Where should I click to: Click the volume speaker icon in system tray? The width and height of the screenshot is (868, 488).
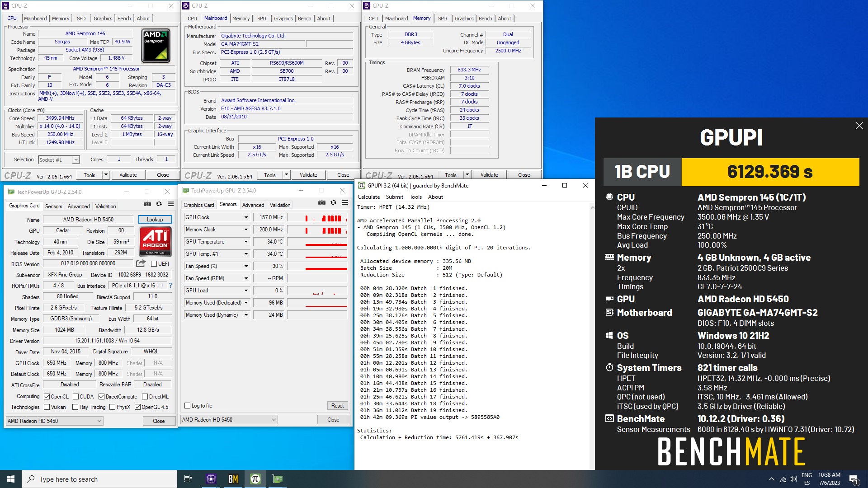pos(793,479)
